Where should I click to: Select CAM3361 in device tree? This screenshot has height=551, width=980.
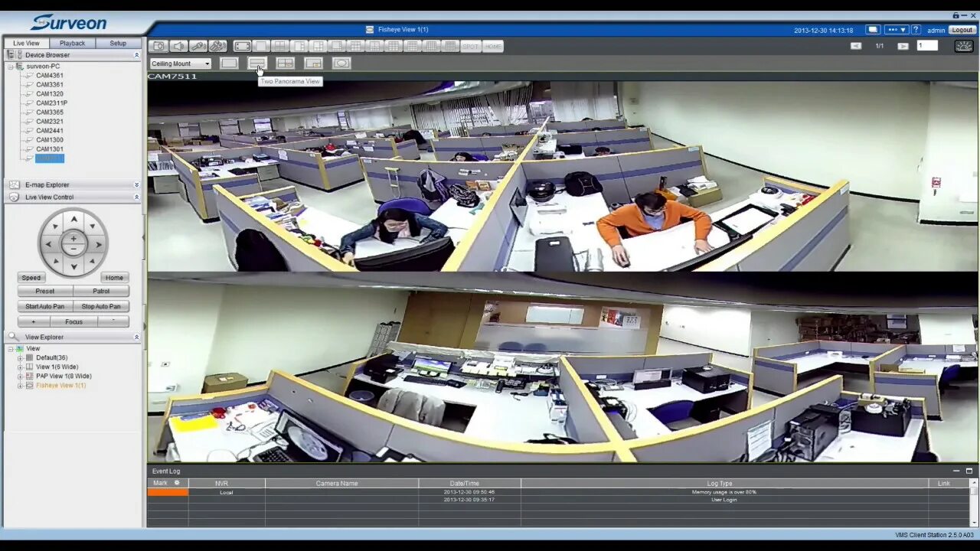50,85
